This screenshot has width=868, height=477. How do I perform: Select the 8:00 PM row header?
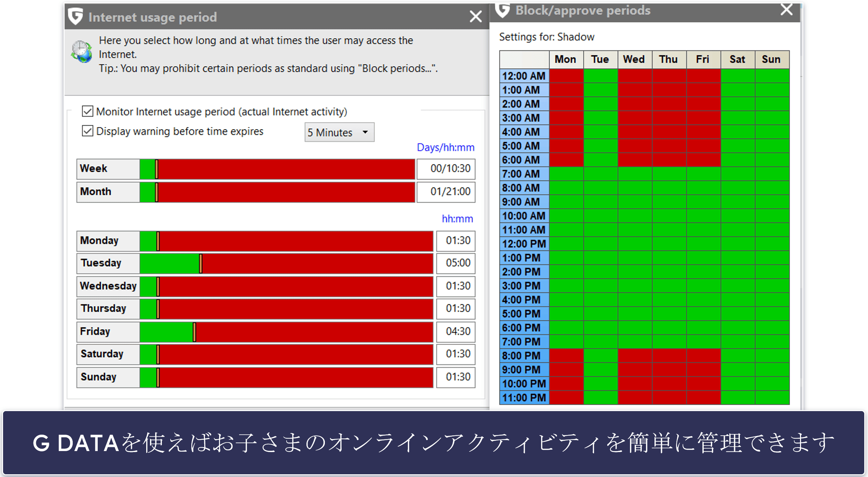click(524, 356)
